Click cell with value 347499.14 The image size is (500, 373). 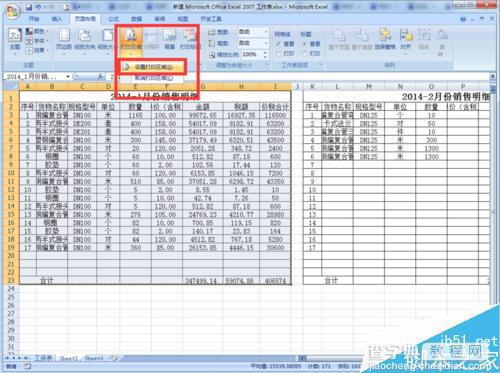click(x=203, y=281)
